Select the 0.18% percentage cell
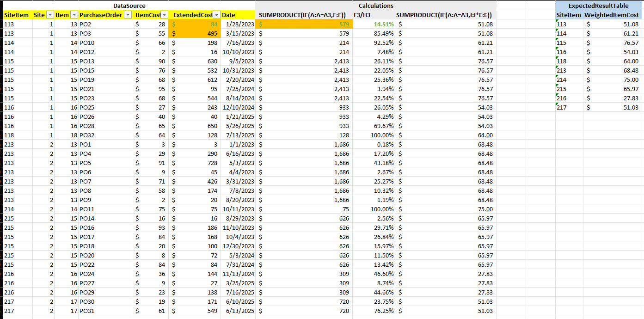Screen dimensions: 644x319 pos(374,144)
